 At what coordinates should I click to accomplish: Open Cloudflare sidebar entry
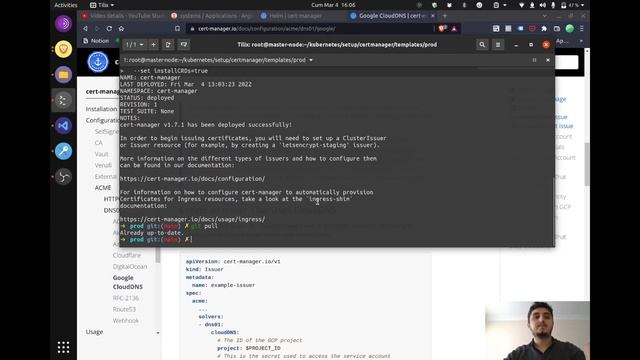point(127,255)
